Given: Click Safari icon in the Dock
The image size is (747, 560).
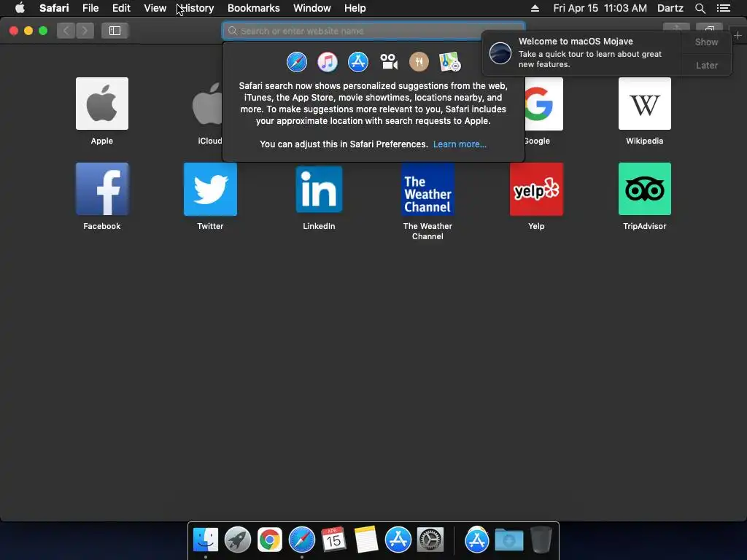Looking at the screenshot, I should coord(301,540).
